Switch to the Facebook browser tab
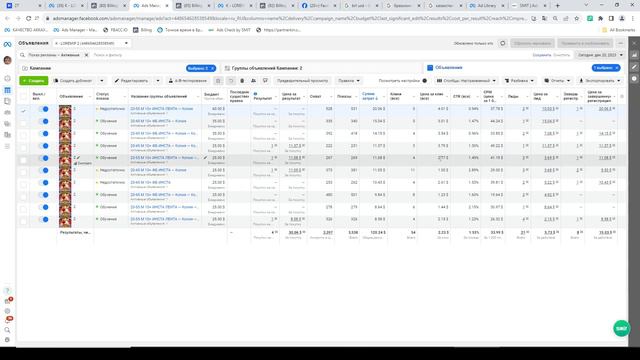 [x=319, y=6]
